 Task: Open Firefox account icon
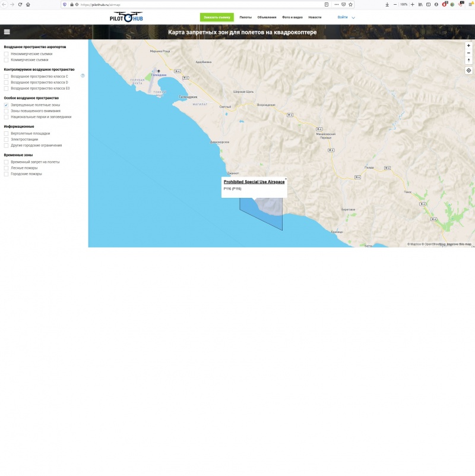436,5
